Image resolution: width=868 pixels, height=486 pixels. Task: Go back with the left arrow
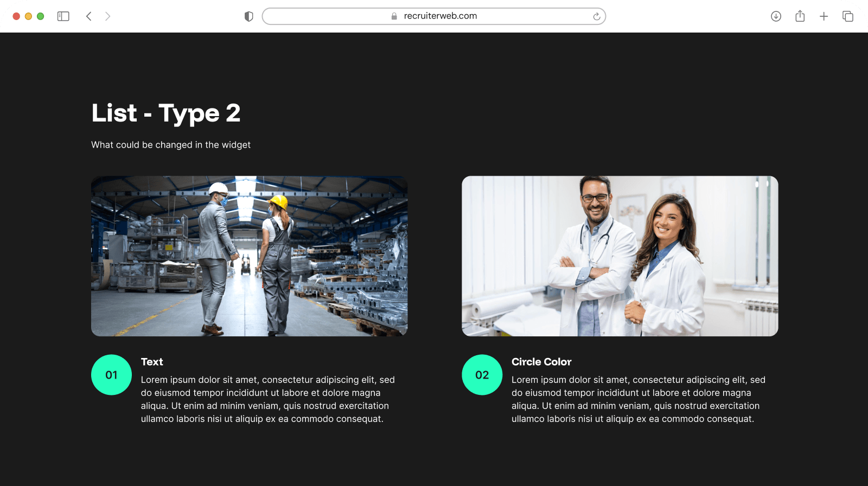click(x=89, y=16)
